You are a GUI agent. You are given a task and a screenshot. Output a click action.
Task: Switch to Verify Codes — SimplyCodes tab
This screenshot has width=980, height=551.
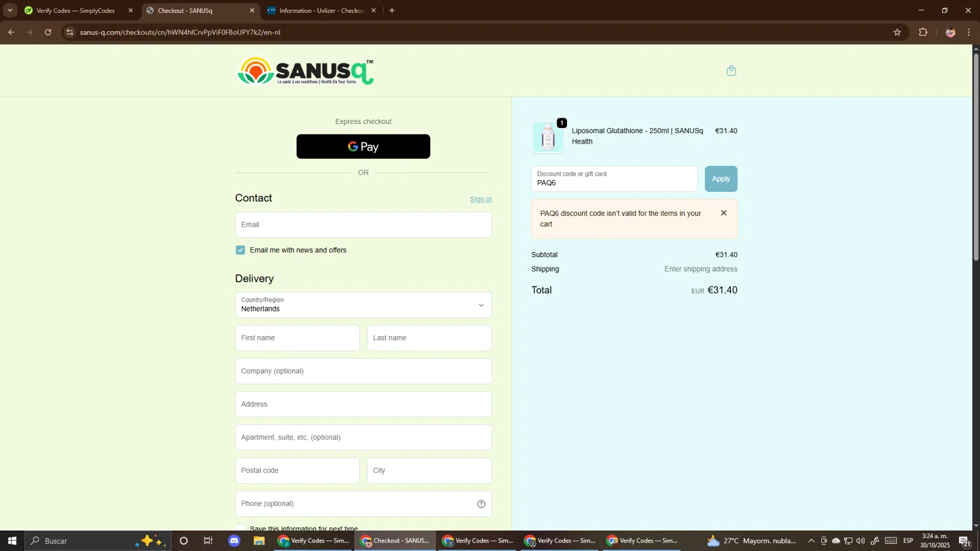click(x=76, y=10)
